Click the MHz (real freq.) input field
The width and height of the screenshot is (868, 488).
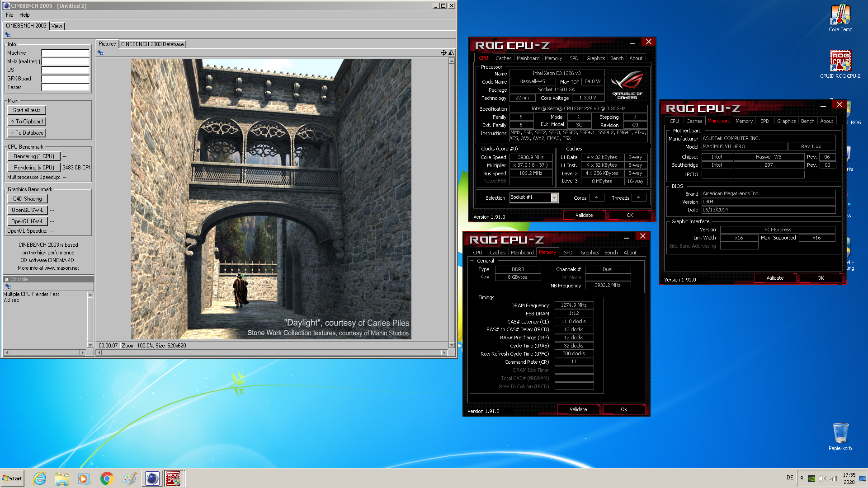coord(66,61)
